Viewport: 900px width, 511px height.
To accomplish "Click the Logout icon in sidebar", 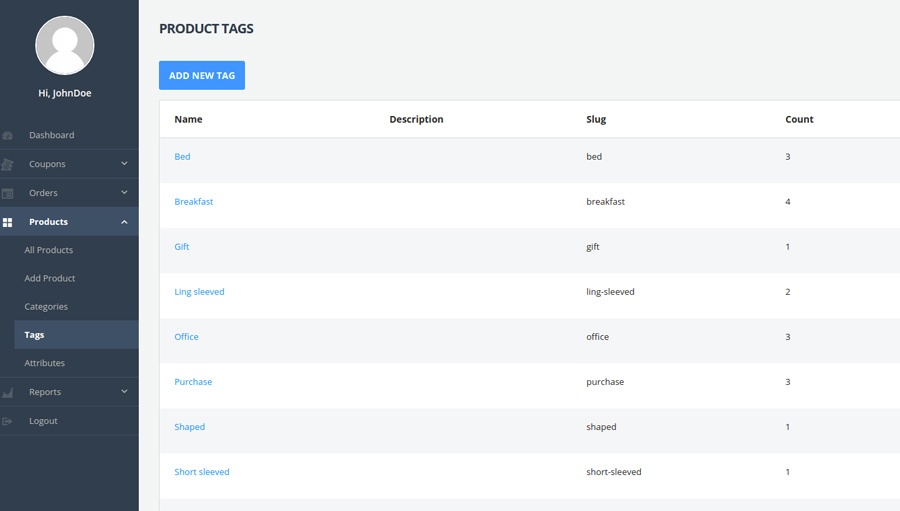I will [x=7, y=421].
